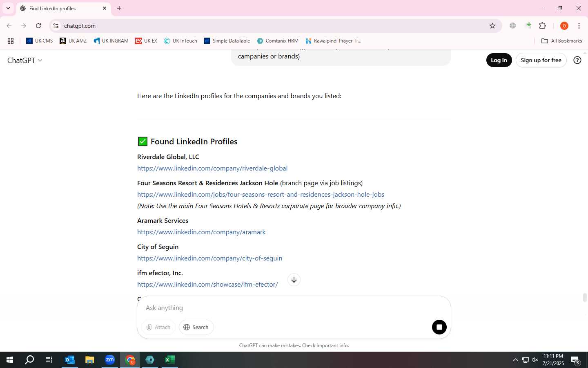Open the help question mark icon
The image size is (588, 368).
coord(577,60)
